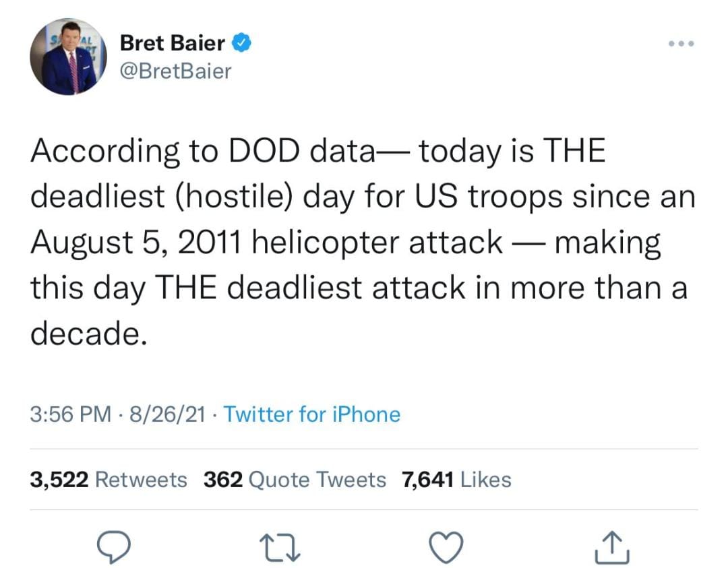
Task: Open the share tweet icon
Action: [x=612, y=548]
